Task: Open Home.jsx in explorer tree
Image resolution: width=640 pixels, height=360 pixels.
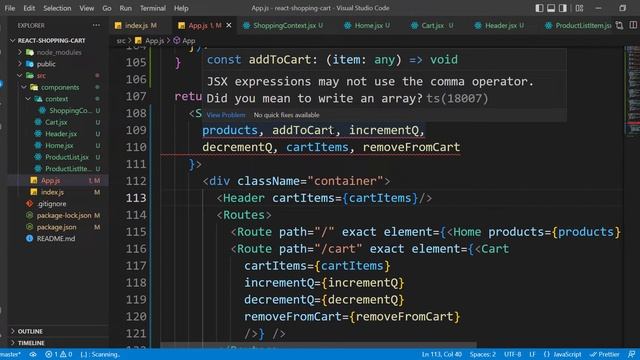Action: 59,145
